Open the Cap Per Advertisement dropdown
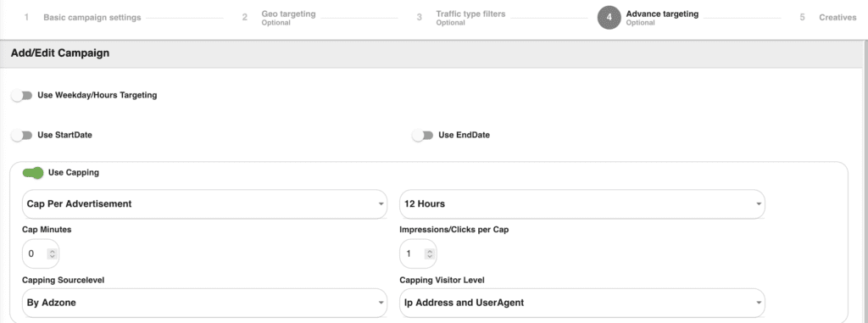Image resolution: width=868 pixels, height=323 pixels. click(204, 203)
